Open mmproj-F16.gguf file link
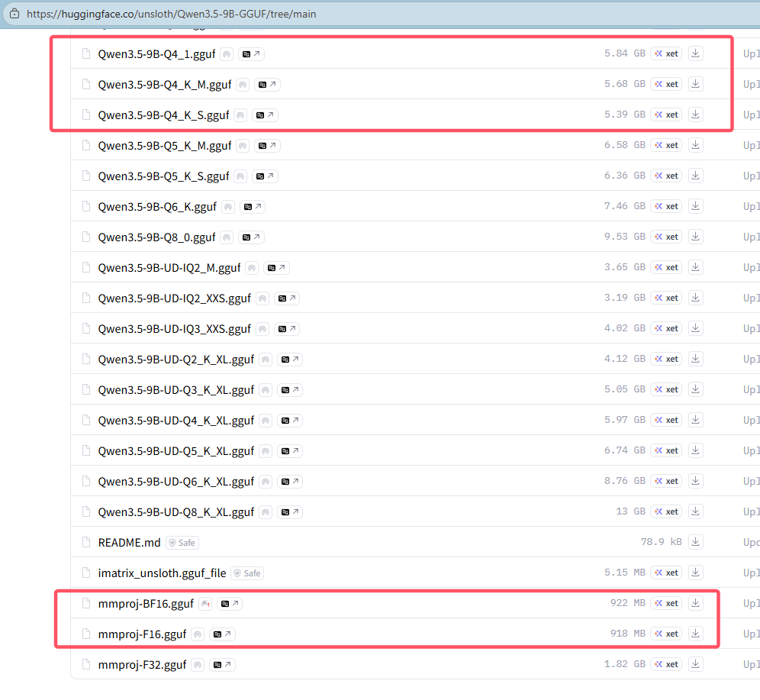This screenshot has height=700, width=760. pos(142,634)
